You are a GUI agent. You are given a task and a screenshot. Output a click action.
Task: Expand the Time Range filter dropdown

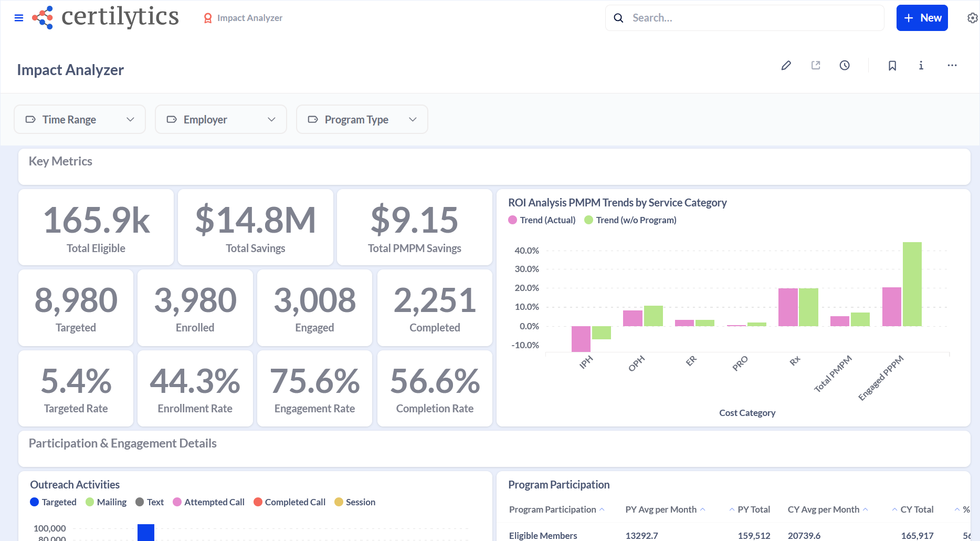click(80, 119)
